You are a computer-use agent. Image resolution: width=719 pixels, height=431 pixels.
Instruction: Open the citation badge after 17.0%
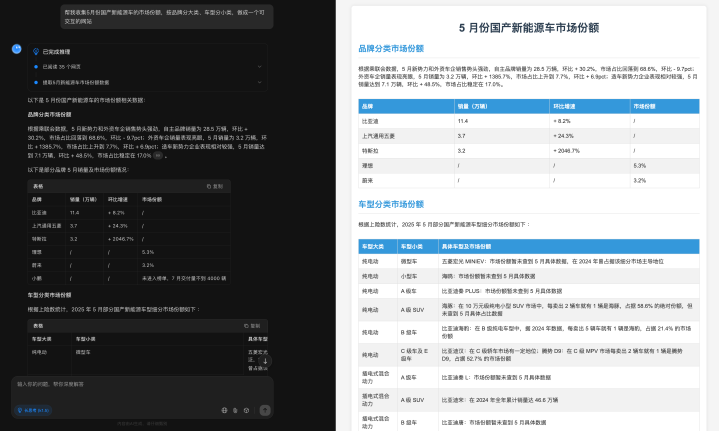(x=158, y=155)
